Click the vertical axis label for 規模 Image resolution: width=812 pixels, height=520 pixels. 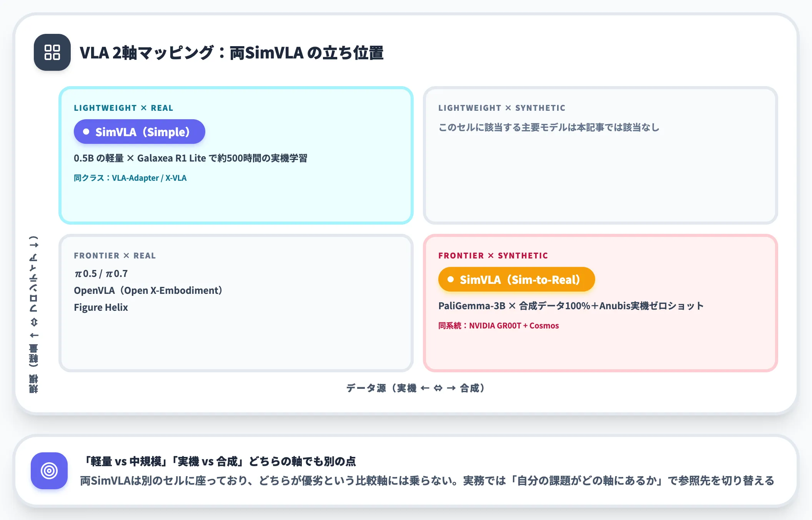click(x=34, y=314)
